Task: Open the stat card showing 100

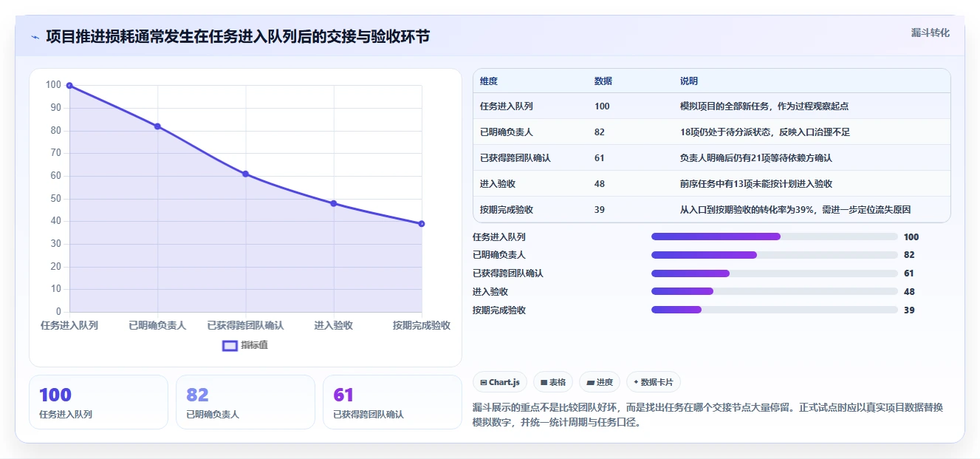Action: coord(98,402)
